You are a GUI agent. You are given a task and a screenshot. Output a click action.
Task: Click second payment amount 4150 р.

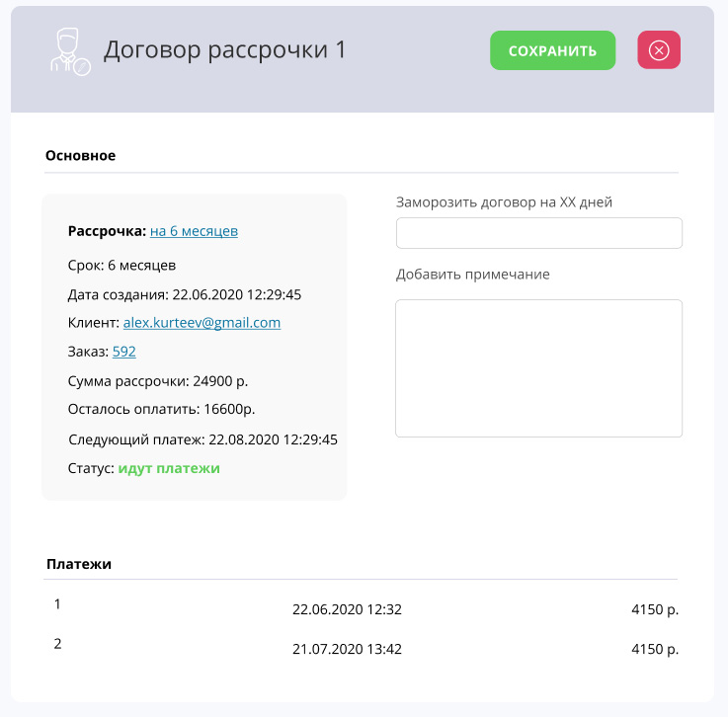pos(655,649)
